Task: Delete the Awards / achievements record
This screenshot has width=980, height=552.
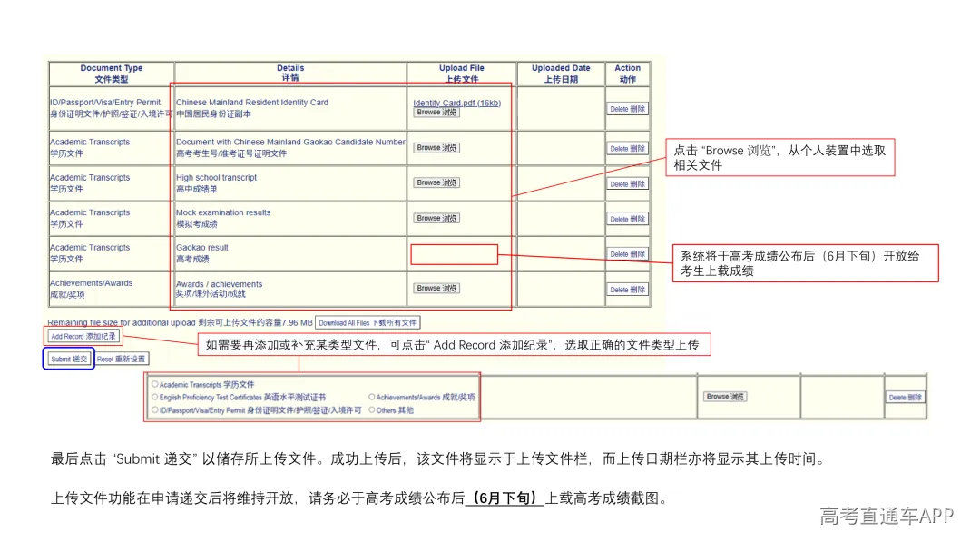Action: (x=628, y=290)
